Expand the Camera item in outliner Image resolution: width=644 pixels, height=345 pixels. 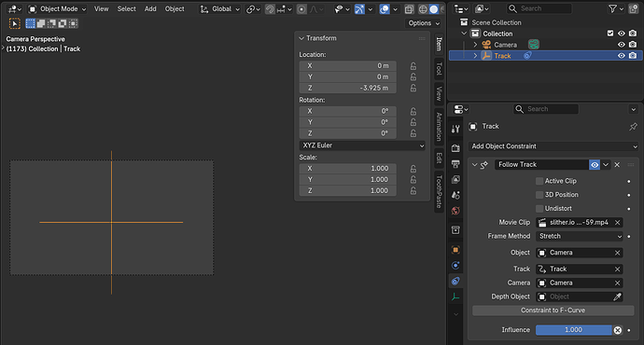point(475,45)
